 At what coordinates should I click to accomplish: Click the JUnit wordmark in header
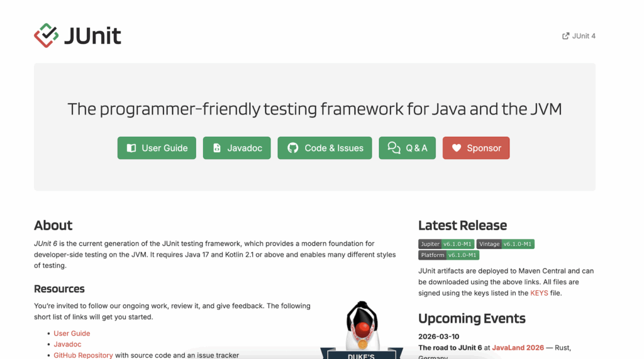pos(93,36)
